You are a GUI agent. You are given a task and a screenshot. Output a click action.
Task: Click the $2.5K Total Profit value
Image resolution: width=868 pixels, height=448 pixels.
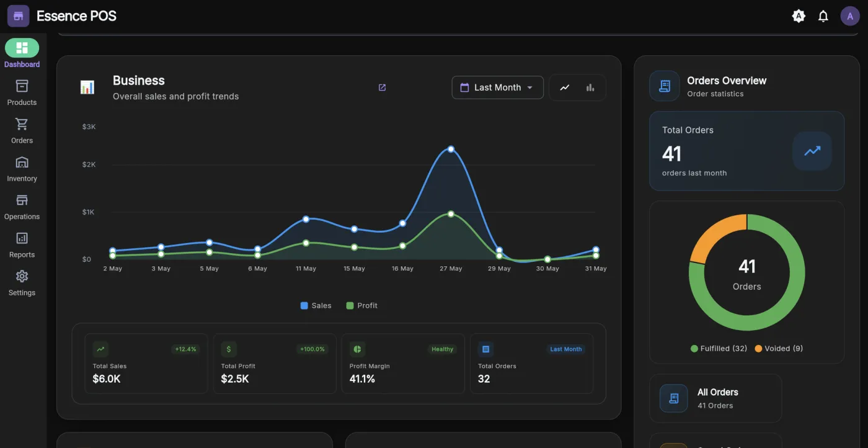pyautogui.click(x=235, y=379)
